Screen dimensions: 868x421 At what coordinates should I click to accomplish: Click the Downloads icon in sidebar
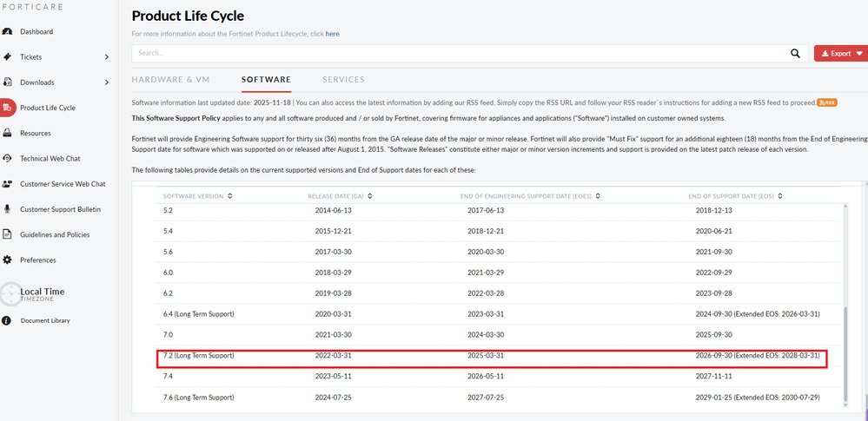pos(7,82)
